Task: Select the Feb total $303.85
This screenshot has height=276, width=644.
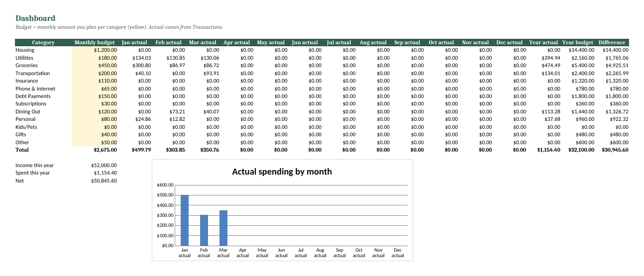Action: click(x=175, y=150)
